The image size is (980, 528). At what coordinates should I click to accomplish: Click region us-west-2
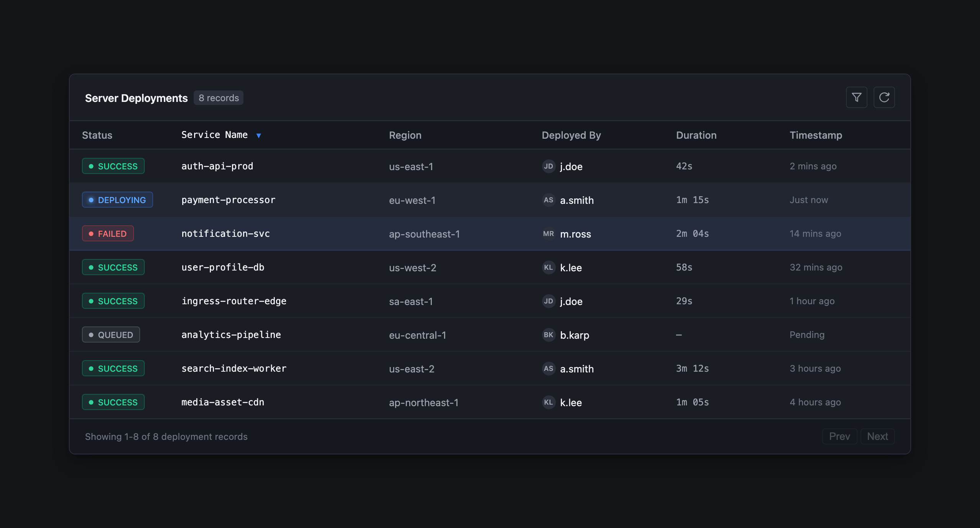point(413,268)
